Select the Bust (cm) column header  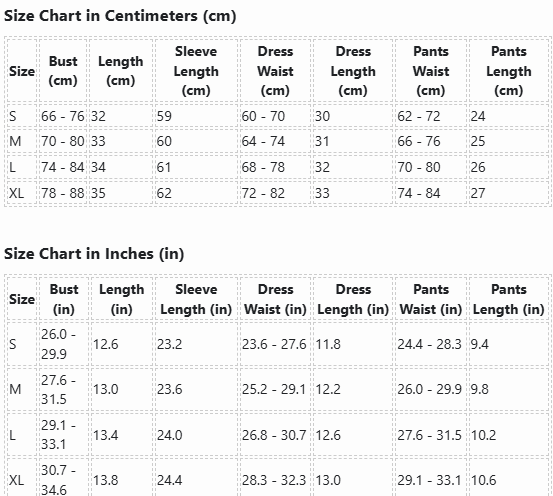pyautogui.click(x=63, y=71)
